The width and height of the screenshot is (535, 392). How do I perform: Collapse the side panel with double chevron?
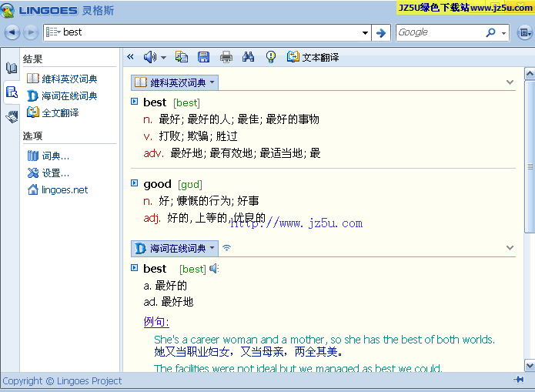coord(130,57)
